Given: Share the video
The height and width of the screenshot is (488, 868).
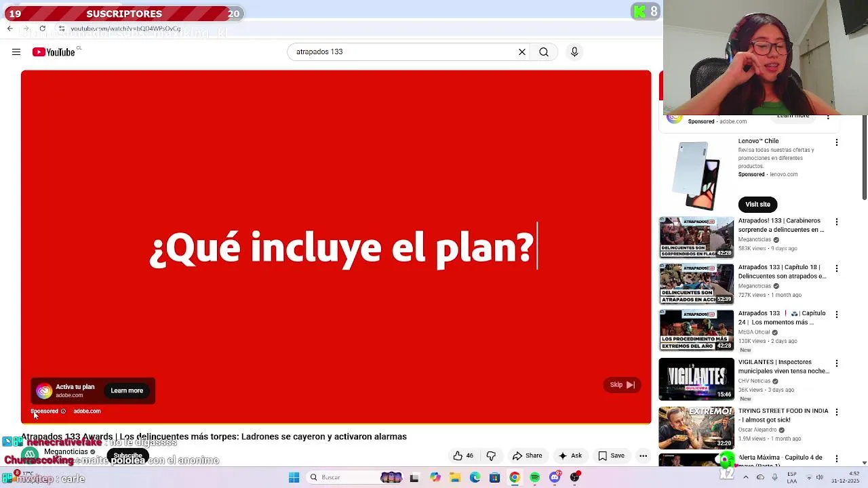Looking at the screenshot, I should (528, 456).
